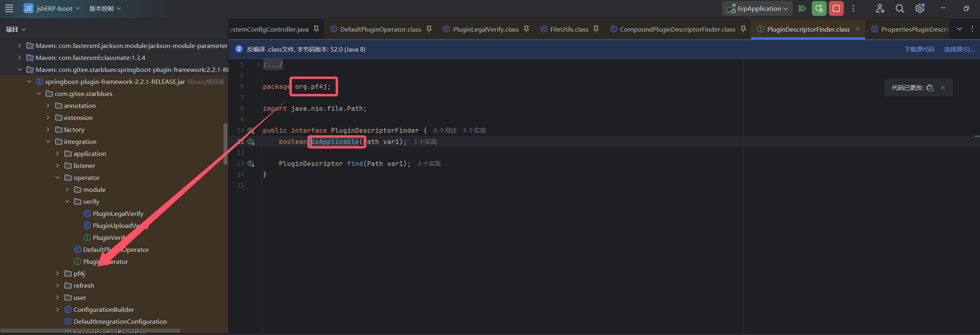Switch to the DefaultPluginOperator.class tab
This screenshot has height=335, width=980.
[x=380, y=29]
